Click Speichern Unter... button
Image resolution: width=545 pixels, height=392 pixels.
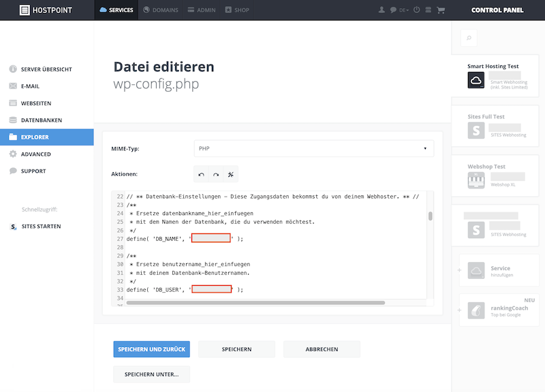[x=151, y=374]
